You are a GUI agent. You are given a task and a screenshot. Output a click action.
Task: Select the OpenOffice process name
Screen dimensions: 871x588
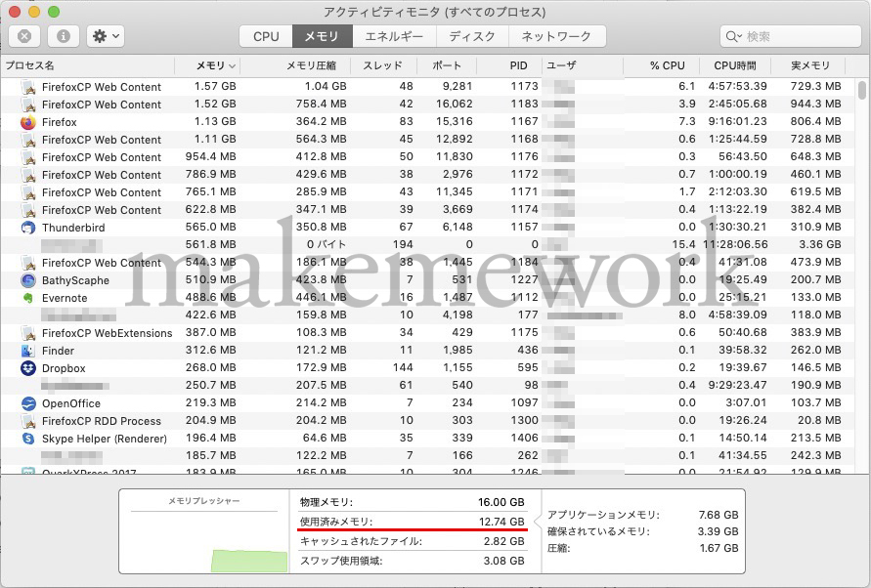(71, 403)
